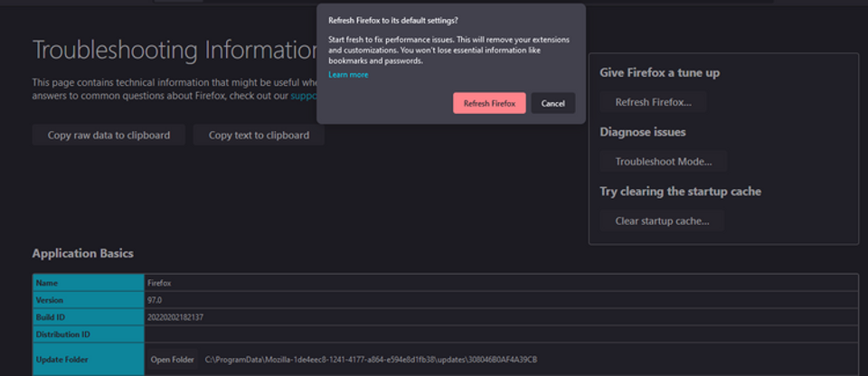Cancel the refresh dialog

click(553, 103)
